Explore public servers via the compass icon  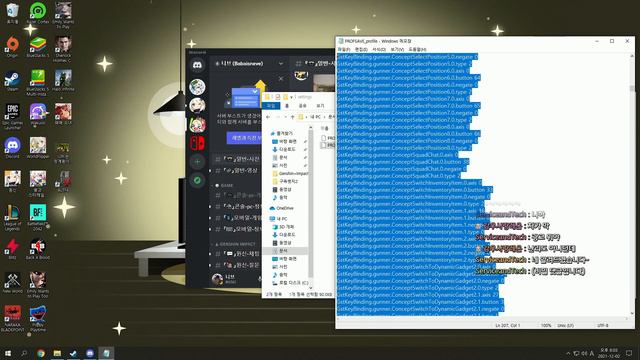tap(197, 180)
